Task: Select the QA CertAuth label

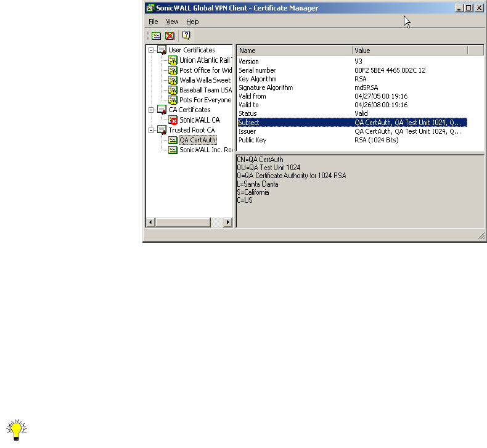Action: coord(197,140)
